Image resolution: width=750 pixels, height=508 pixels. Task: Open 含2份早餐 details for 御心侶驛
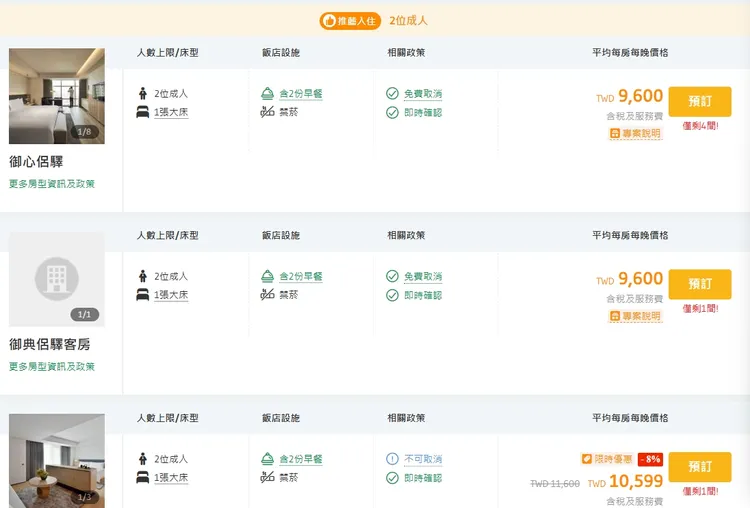[301, 94]
